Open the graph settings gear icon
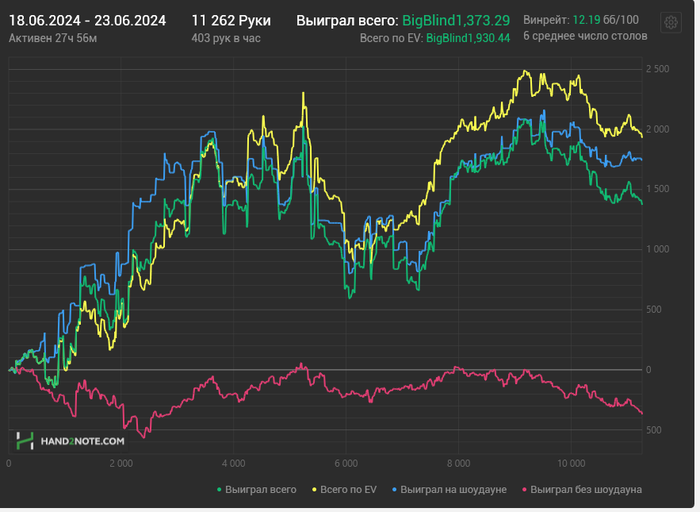700x512 pixels. (x=671, y=22)
